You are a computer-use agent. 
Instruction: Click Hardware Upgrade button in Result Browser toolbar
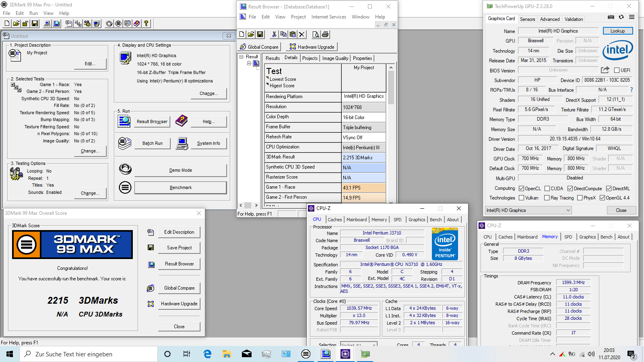click(312, 47)
